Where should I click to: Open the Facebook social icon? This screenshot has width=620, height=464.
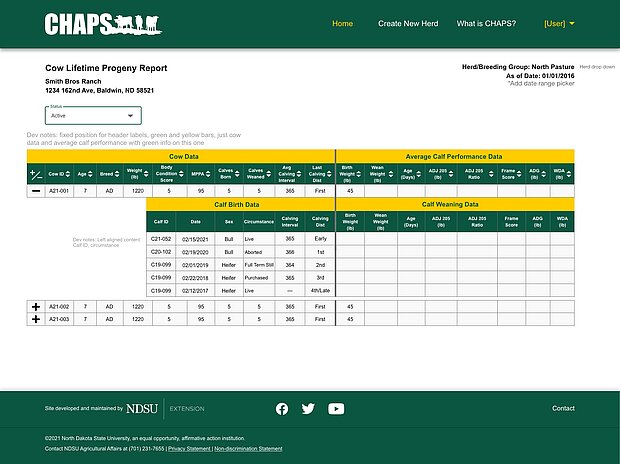click(282, 408)
